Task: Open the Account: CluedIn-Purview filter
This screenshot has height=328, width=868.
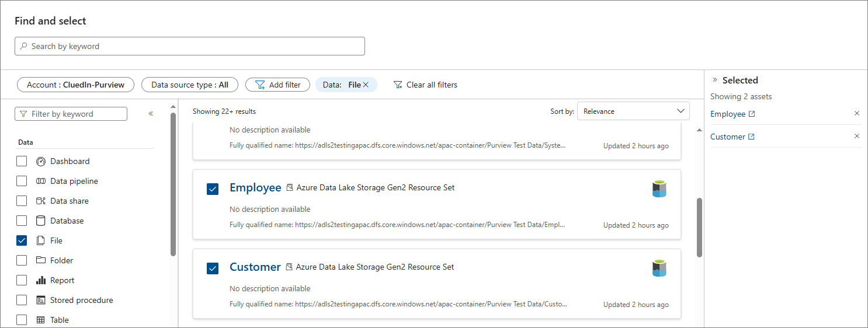Action: pyautogui.click(x=75, y=85)
